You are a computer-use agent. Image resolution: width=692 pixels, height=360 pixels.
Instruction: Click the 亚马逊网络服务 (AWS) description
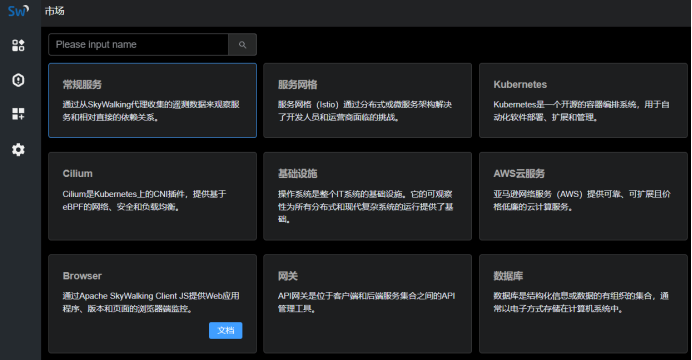pyautogui.click(x=582, y=200)
